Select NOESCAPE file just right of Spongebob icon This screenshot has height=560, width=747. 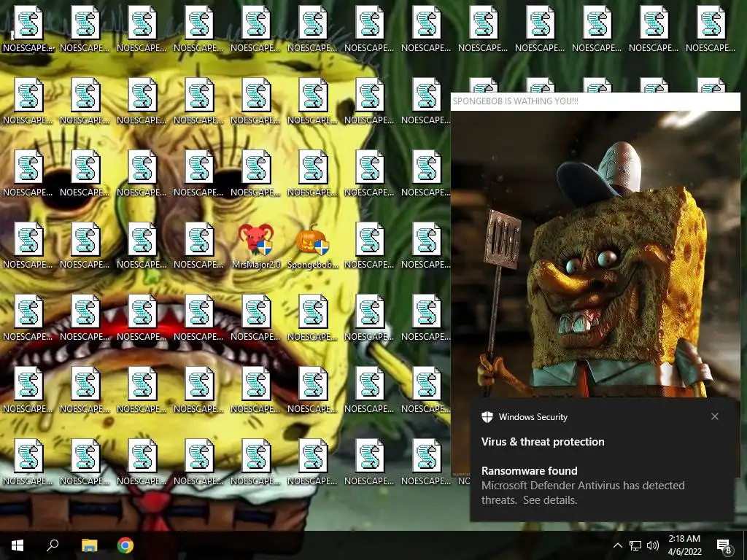(x=369, y=246)
